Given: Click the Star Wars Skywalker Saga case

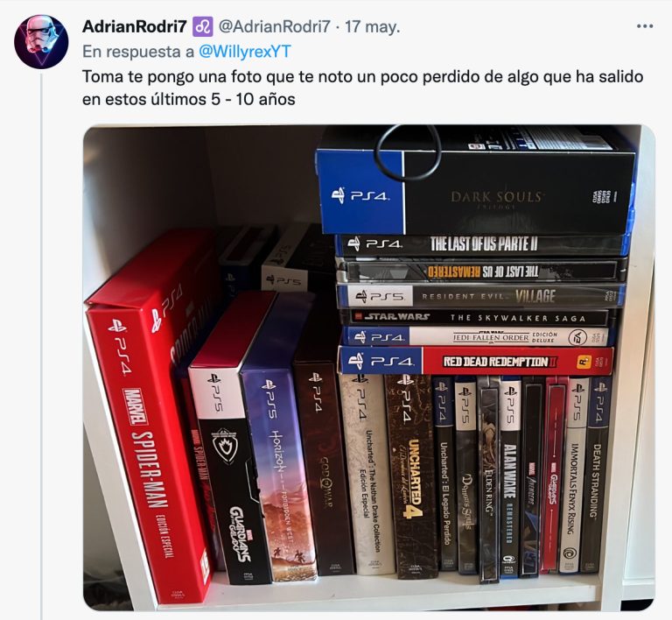Looking at the screenshot, I should 476,317.
